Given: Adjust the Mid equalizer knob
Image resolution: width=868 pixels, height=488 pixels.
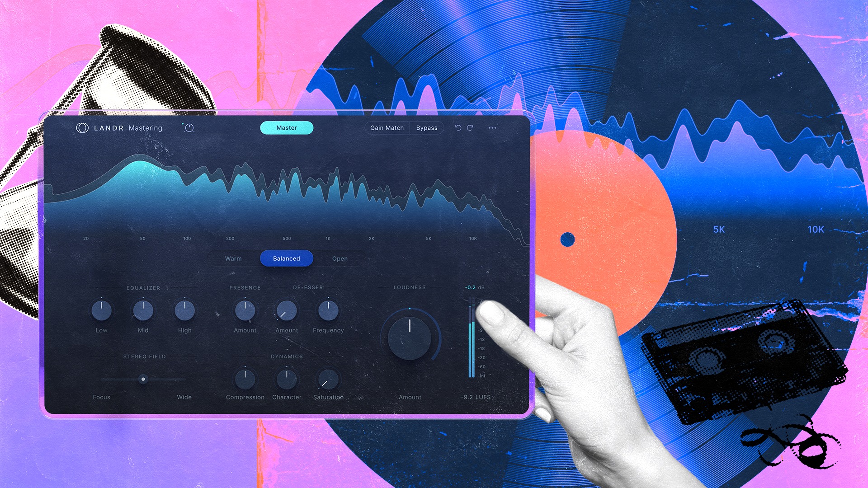Looking at the screenshot, I should click(x=142, y=310).
